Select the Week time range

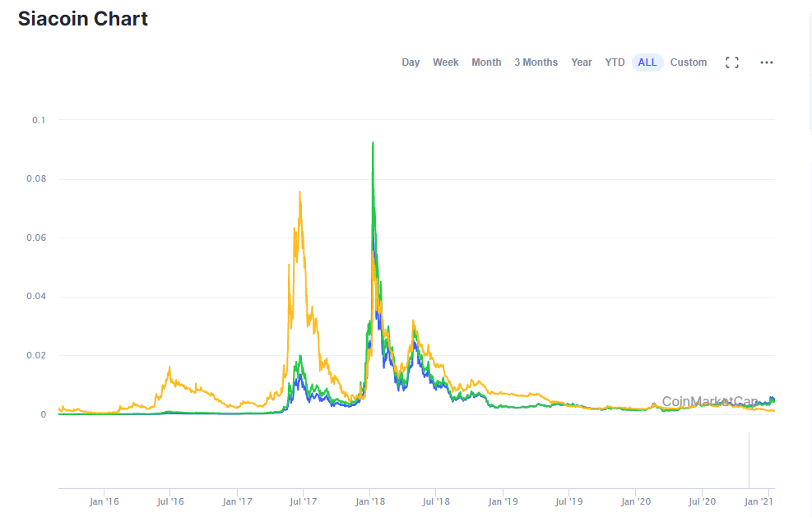coord(445,62)
